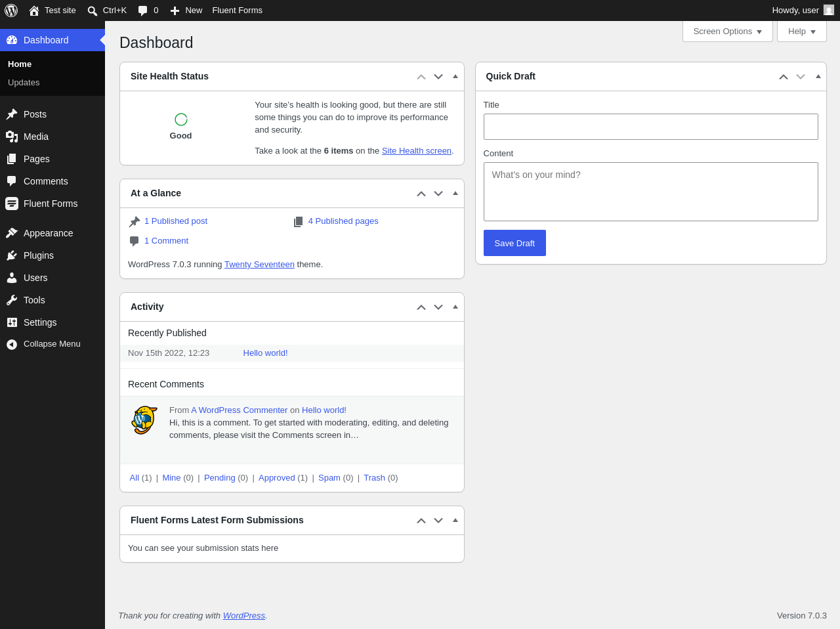Viewport: 840px width, 629px height.
Task: Click the Quick Draft Content textarea
Action: (x=651, y=192)
